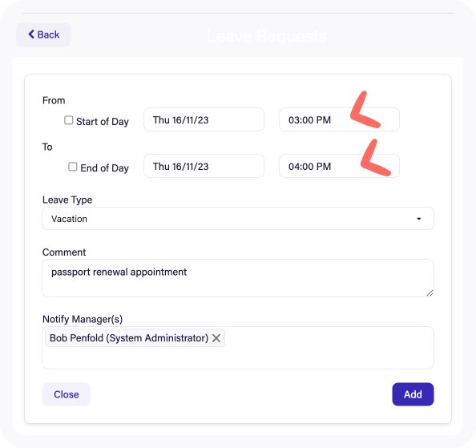
Task: Click the Leave Type dropdown caret arrow
Action: pos(419,219)
